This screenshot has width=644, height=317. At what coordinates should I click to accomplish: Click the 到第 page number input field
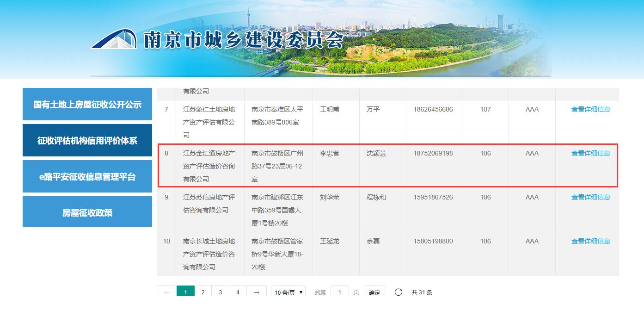(340, 292)
